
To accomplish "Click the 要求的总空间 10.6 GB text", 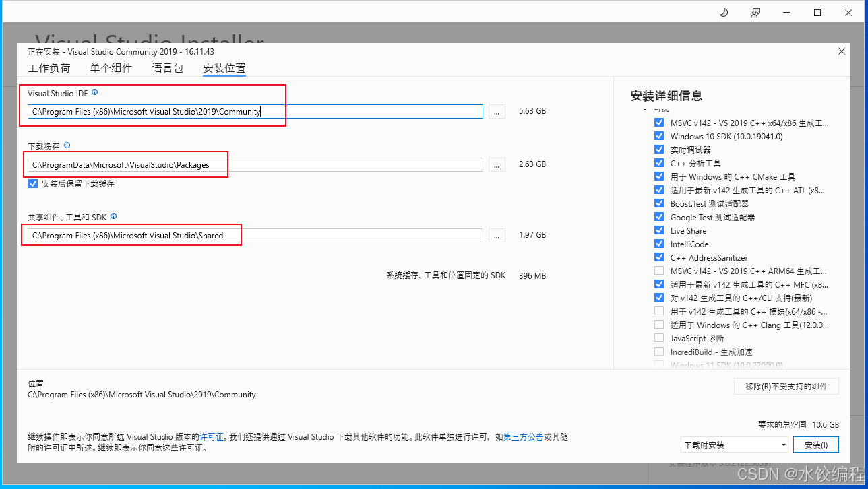I will [799, 425].
